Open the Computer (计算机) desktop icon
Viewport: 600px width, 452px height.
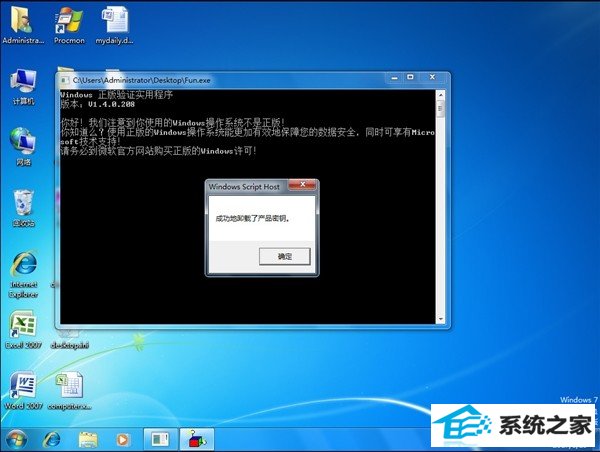pyautogui.click(x=23, y=86)
